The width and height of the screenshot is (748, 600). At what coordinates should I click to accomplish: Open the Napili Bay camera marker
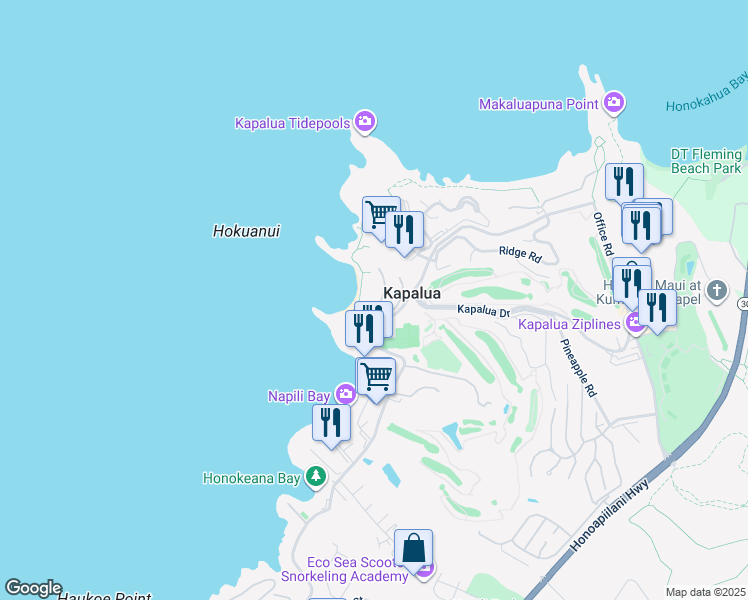point(345,394)
